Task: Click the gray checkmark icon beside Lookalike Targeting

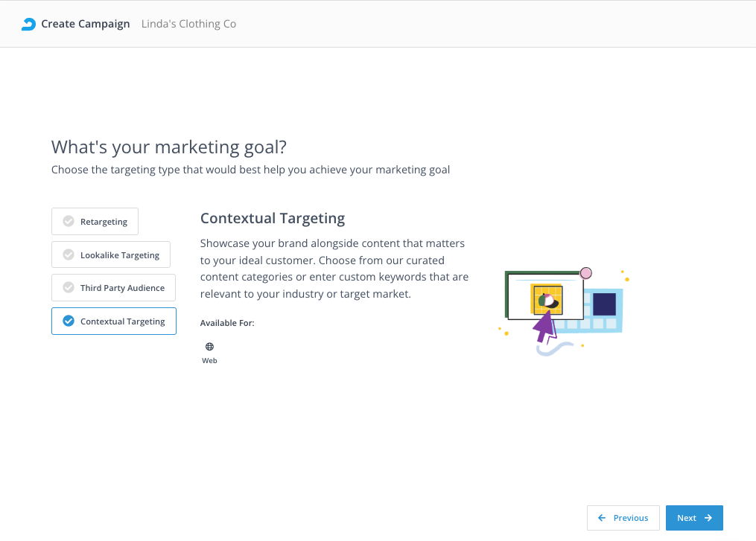Action: (x=69, y=255)
